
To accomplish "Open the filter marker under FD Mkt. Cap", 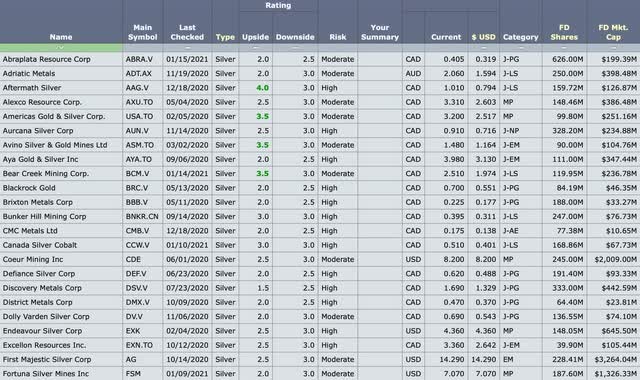I will click(x=613, y=48).
